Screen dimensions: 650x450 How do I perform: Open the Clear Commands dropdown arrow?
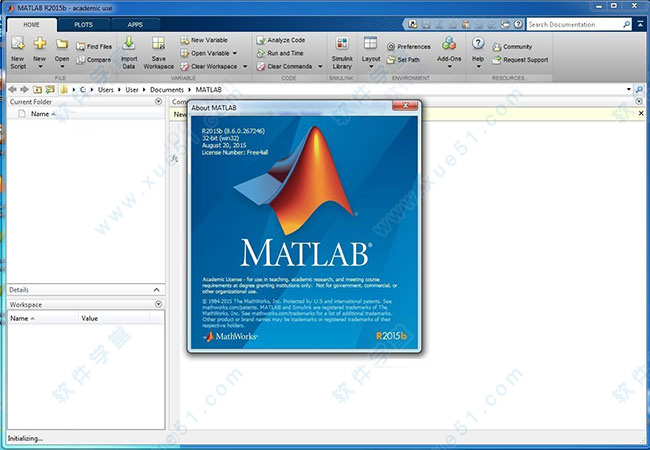pos(320,66)
